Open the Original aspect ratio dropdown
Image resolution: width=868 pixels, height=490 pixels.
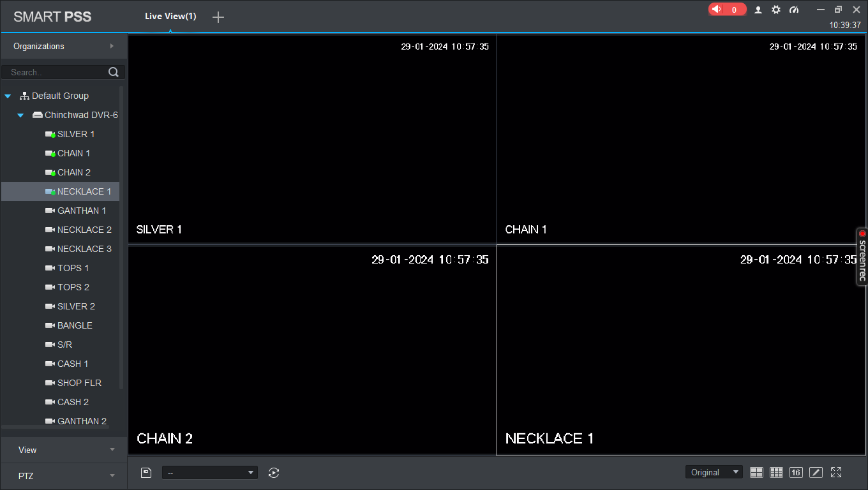tap(714, 472)
